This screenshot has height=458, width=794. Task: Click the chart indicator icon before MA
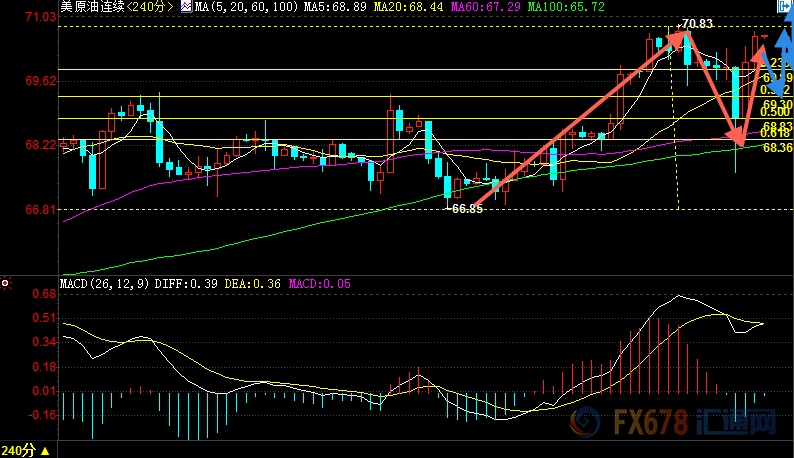(187, 7)
